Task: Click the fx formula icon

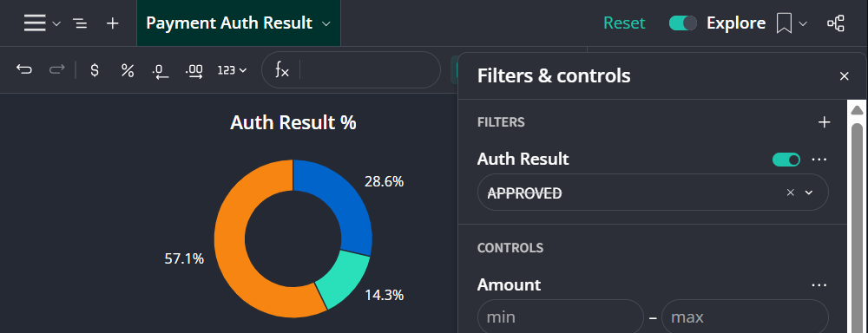Action: (x=282, y=70)
